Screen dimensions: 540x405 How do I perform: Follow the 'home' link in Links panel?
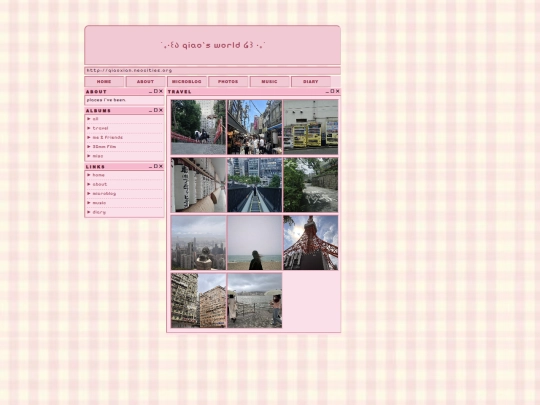tap(98, 175)
